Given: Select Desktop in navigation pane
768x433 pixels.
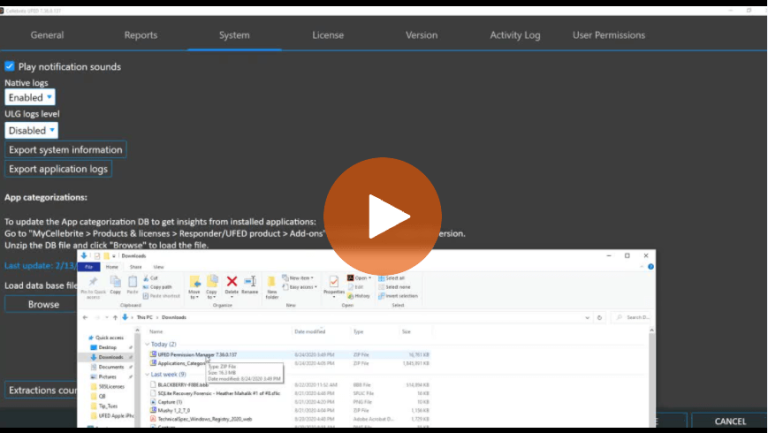Looking at the screenshot, I should click(x=107, y=347).
